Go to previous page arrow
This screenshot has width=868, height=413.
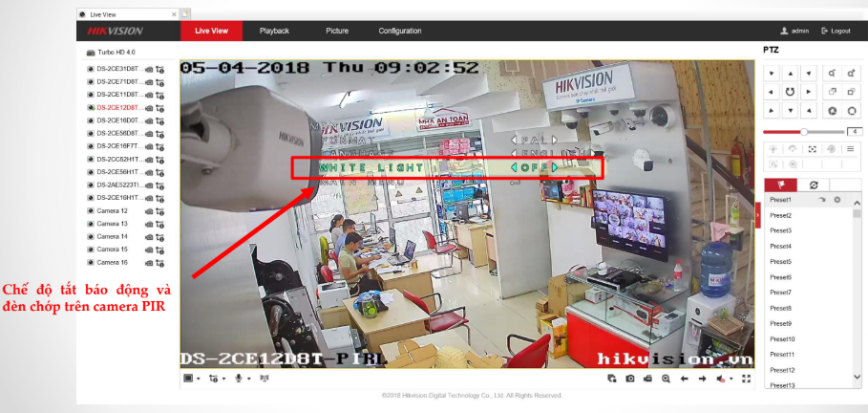685,379
